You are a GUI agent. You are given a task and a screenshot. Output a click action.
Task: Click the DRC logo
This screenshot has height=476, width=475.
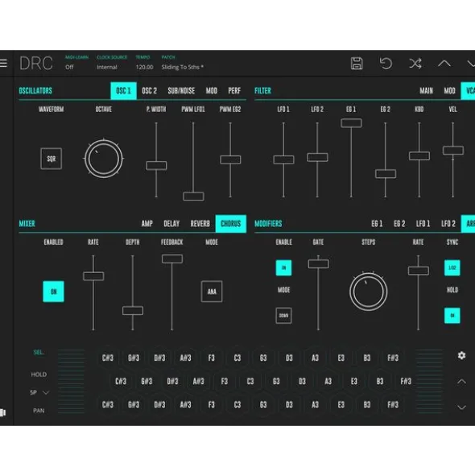(36, 63)
